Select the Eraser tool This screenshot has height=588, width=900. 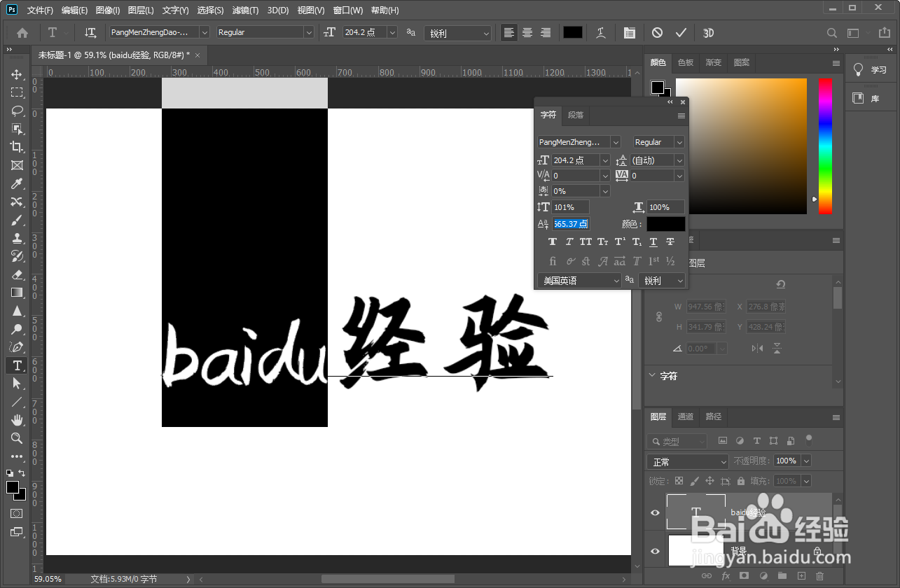(17, 274)
